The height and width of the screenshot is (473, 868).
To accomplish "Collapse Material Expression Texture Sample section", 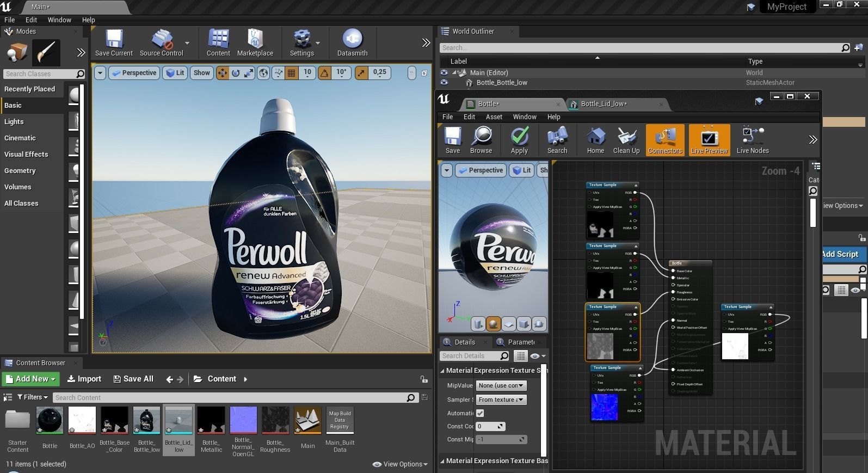I will pos(442,371).
